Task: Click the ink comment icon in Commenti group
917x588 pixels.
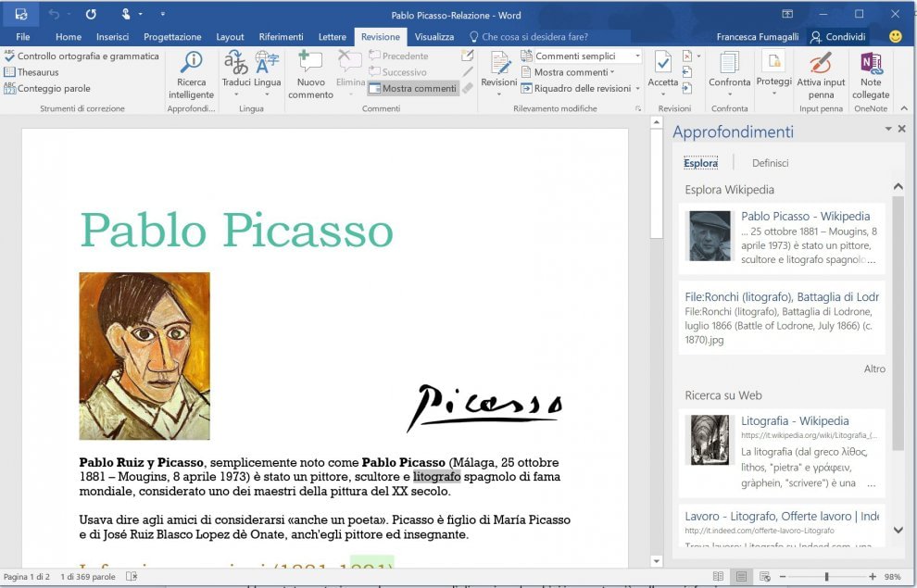Action: 467,56
